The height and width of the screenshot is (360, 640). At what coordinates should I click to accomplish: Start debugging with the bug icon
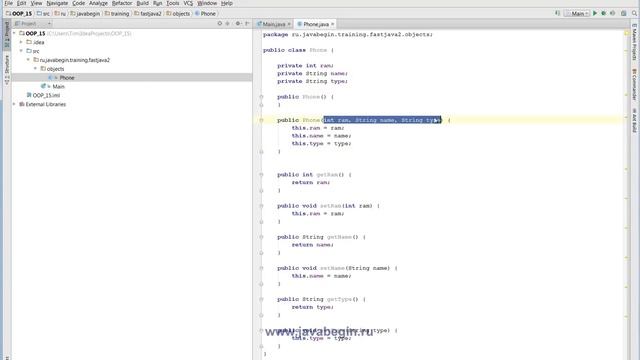[604, 13]
